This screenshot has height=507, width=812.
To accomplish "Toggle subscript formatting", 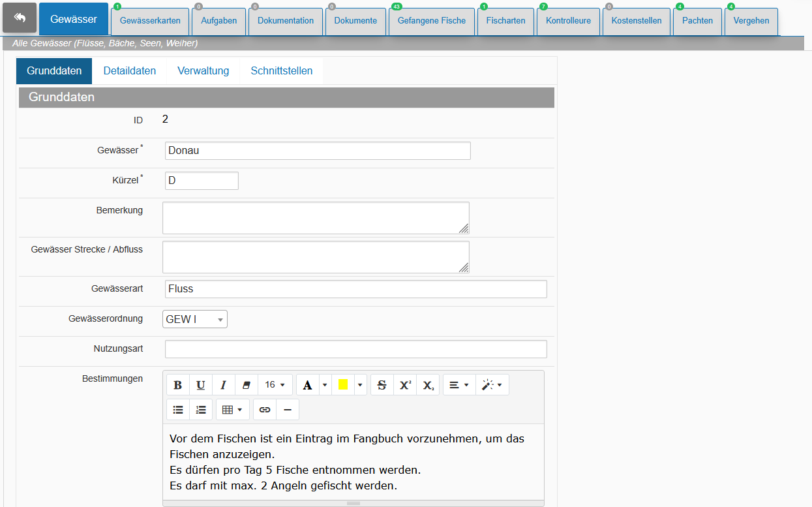I will [x=428, y=385].
